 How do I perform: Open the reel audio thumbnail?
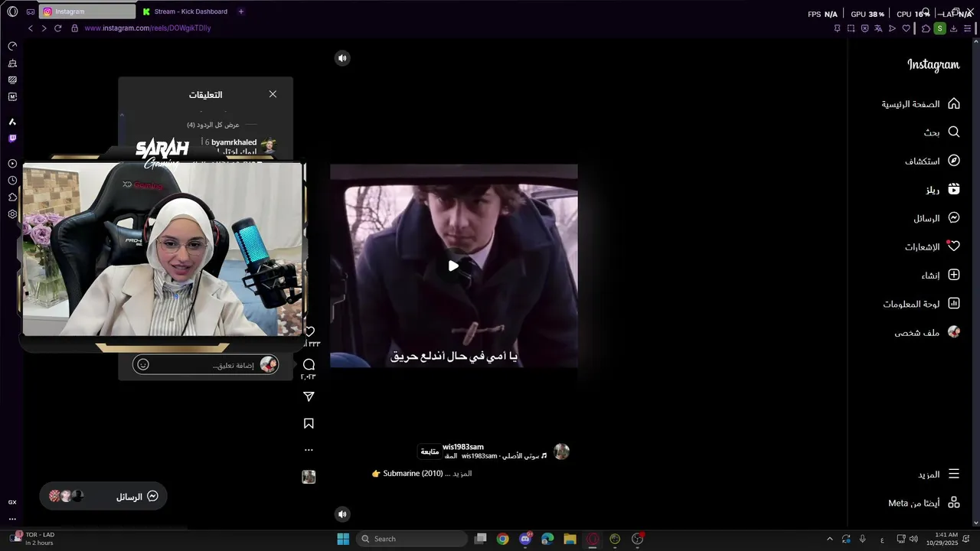click(x=309, y=477)
